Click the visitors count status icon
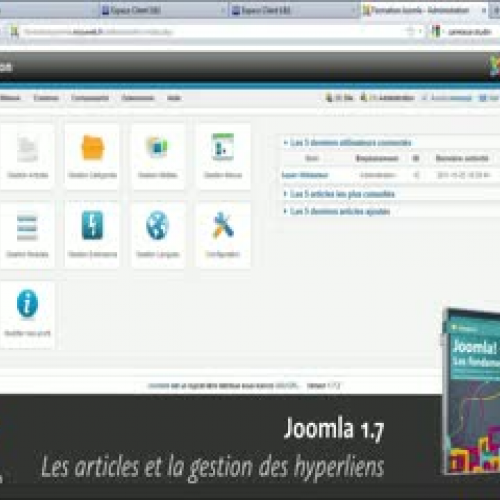The image size is (500, 500). pyautogui.click(x=329, y=98)
